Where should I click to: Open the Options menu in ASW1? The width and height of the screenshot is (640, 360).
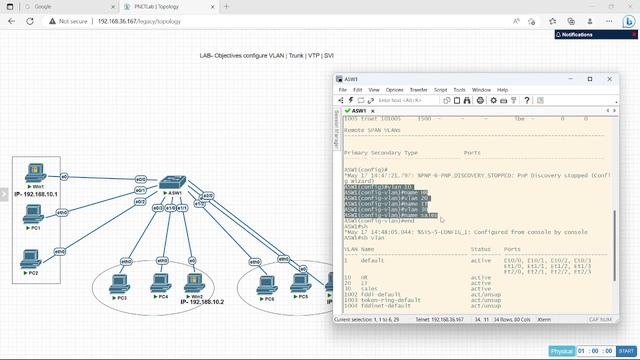(x=394, y=90)
